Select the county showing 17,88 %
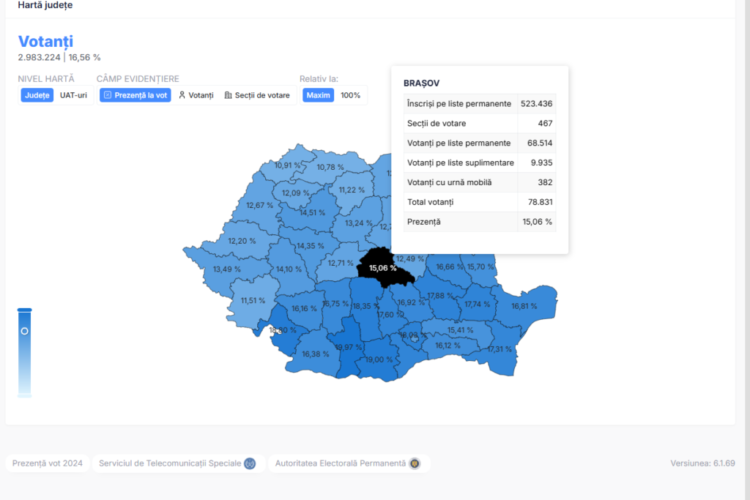 440,296
